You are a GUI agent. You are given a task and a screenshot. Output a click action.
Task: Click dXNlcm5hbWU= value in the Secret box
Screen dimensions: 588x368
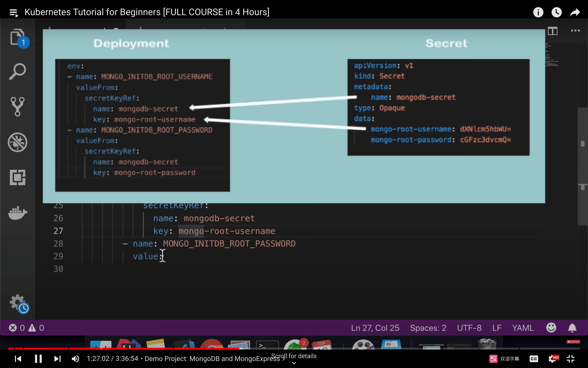coord(485,129)
